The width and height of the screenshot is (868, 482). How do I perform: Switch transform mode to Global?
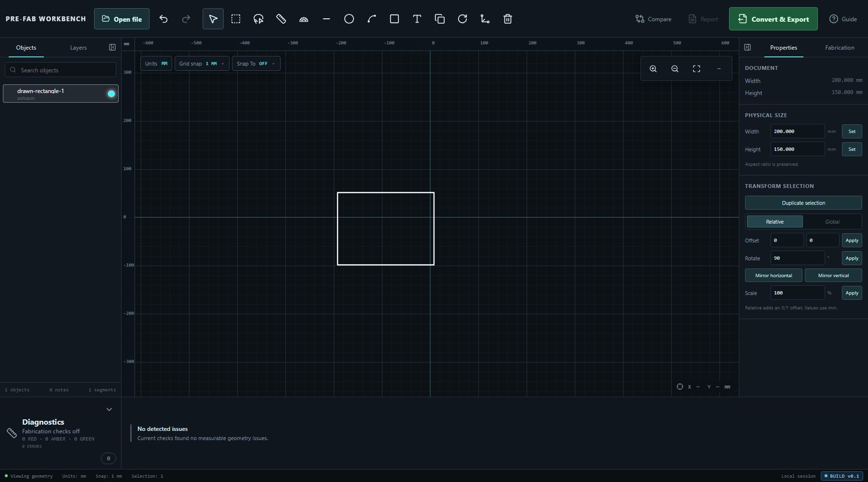tap(832, 222)
